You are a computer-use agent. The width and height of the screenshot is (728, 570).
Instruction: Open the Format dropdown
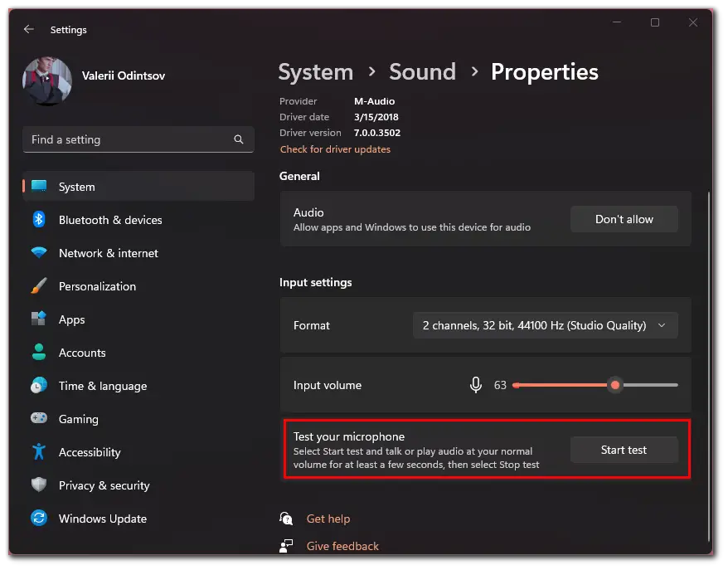(x=545, y=325)
